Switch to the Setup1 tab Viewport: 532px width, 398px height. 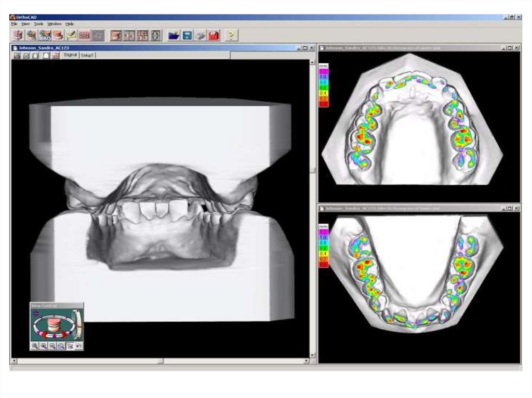click(87, 55)
